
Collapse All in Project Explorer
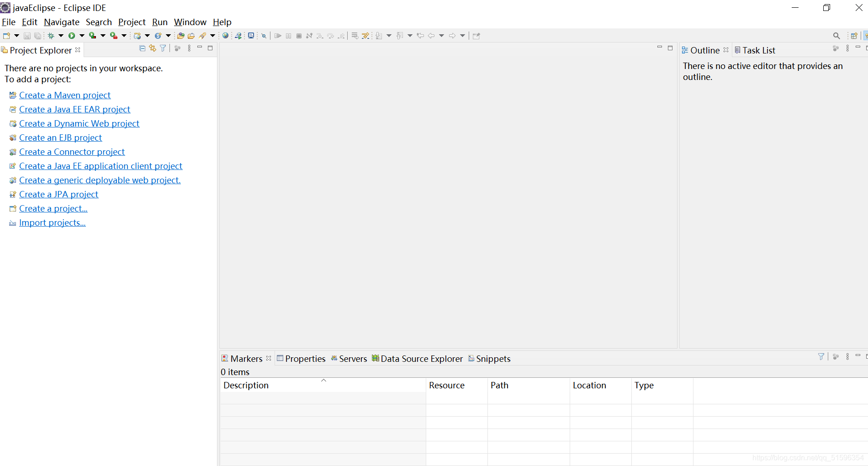(142, 48)
